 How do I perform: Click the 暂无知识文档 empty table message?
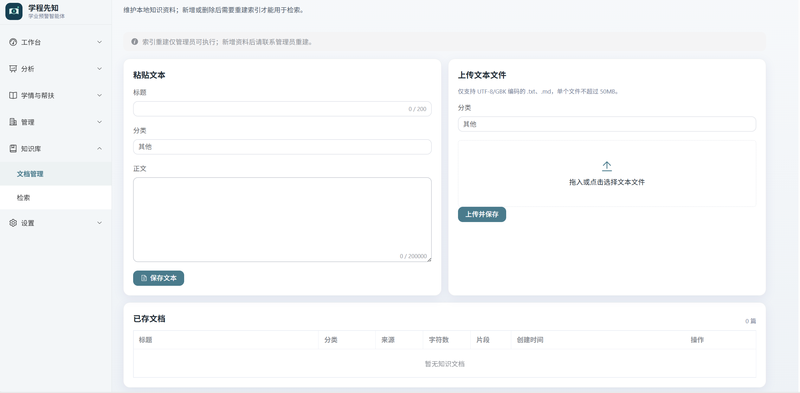(x=444, y=364)
